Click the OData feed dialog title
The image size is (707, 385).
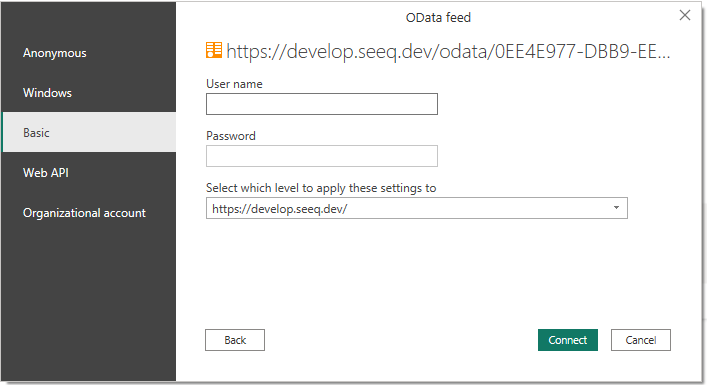click(x=438, y=18)
